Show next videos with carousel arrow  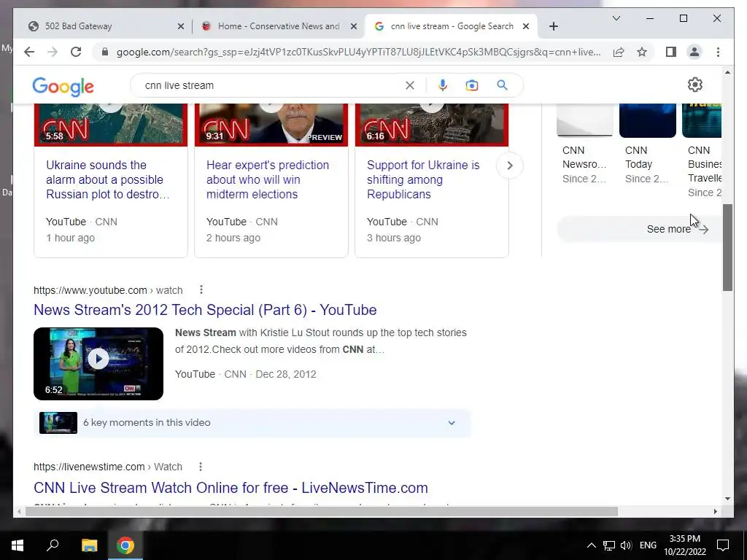click(510, 166)
